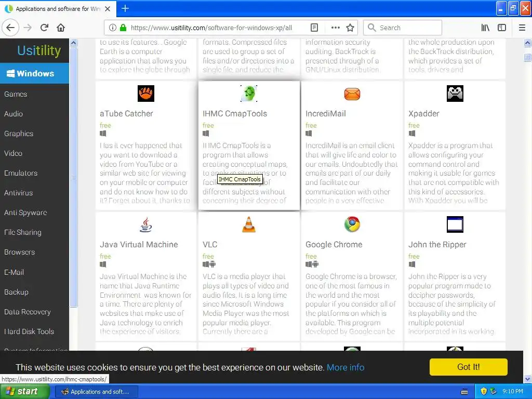The width and height of the screenshot is (532, 399).
Task: Open the Java Virtual Machine title link
Action: tap(139, 245)
